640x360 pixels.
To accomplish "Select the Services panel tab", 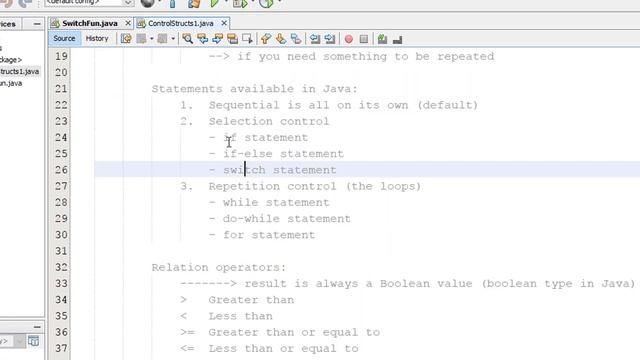I will [8, 24].
